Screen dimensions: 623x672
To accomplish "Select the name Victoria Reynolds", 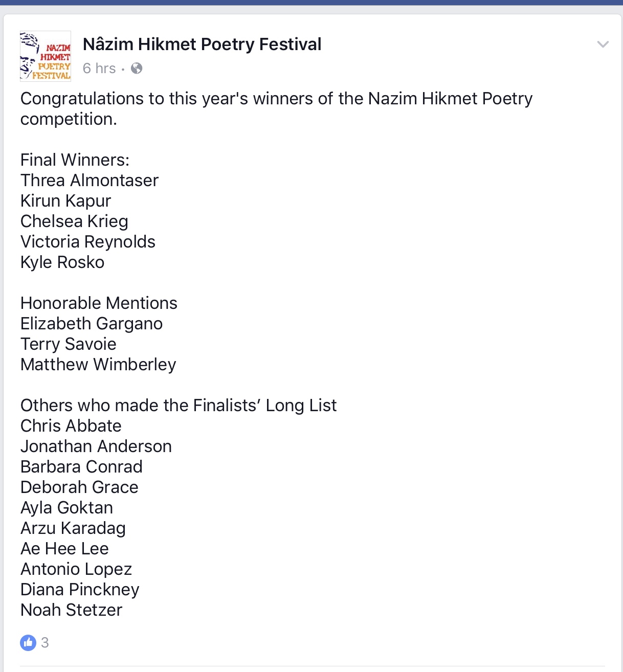I will coord(87,242).
